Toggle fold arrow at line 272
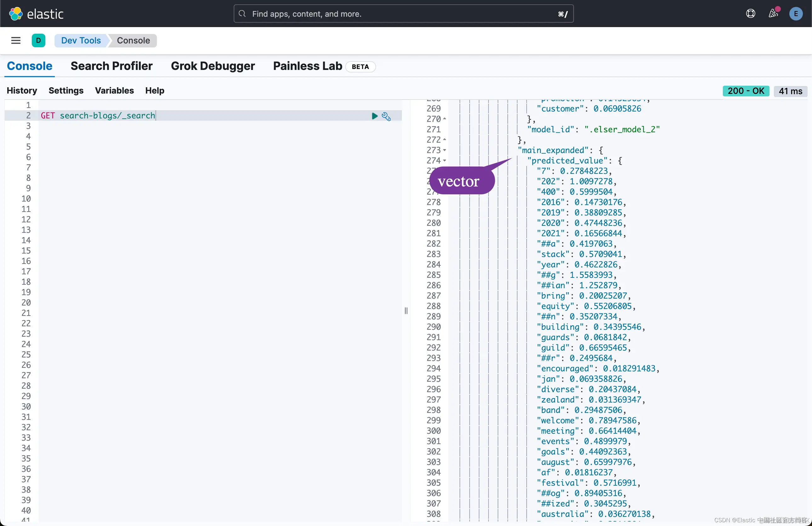 (444, 140)
